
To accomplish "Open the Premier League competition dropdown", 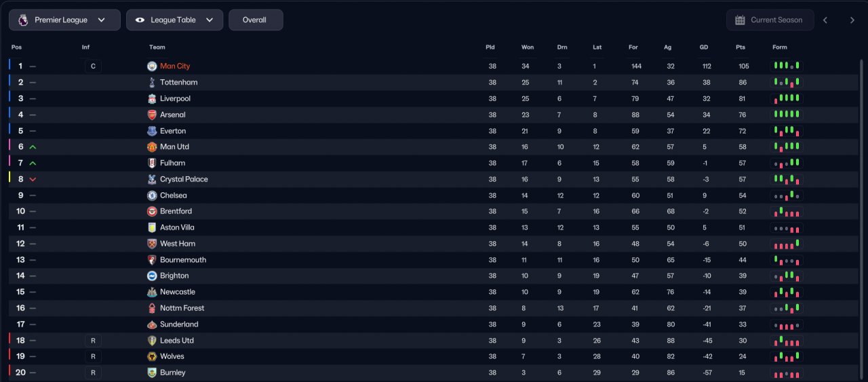I will pyautogui.click(x=64, y=20).
